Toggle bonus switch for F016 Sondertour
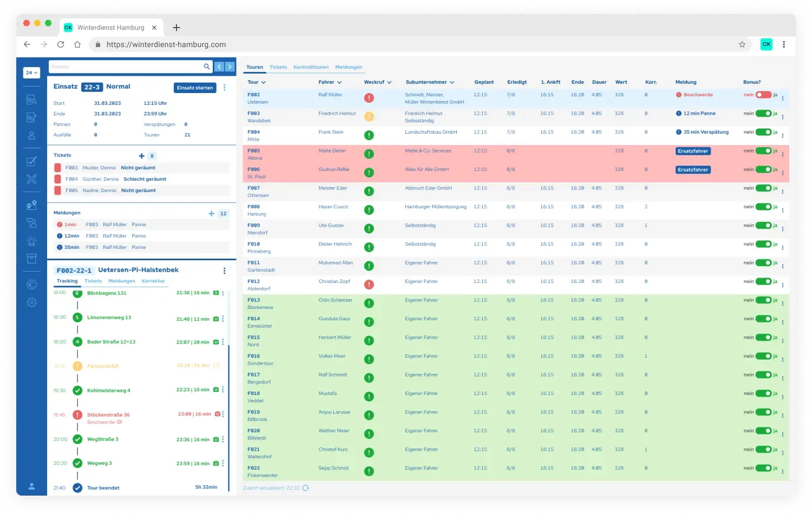Screen dimensions: 812x514 click(x=763, y=356)
